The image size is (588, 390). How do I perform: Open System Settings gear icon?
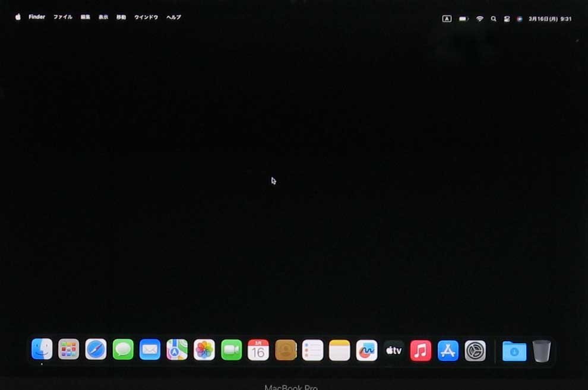[475, 351]
